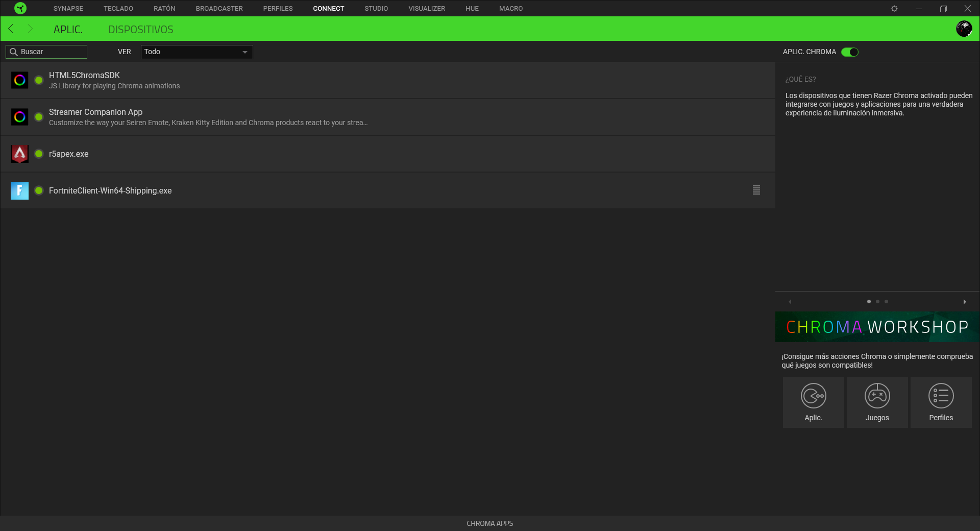Click the CHROMA APPS footer label
This screenshot has height=531, width=980.
(490, 523)
